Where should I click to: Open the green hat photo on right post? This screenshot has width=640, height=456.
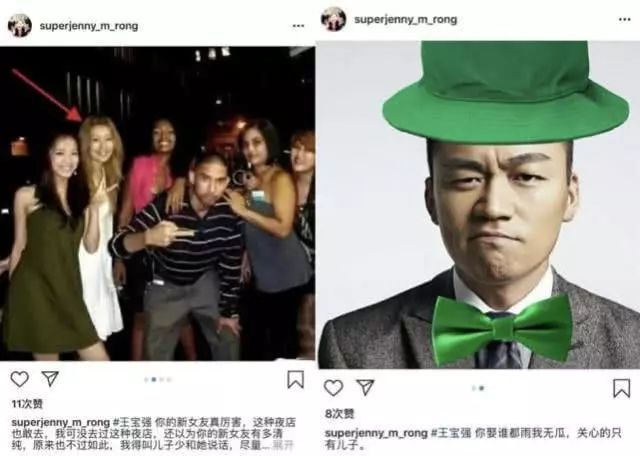tap(479, 205)
